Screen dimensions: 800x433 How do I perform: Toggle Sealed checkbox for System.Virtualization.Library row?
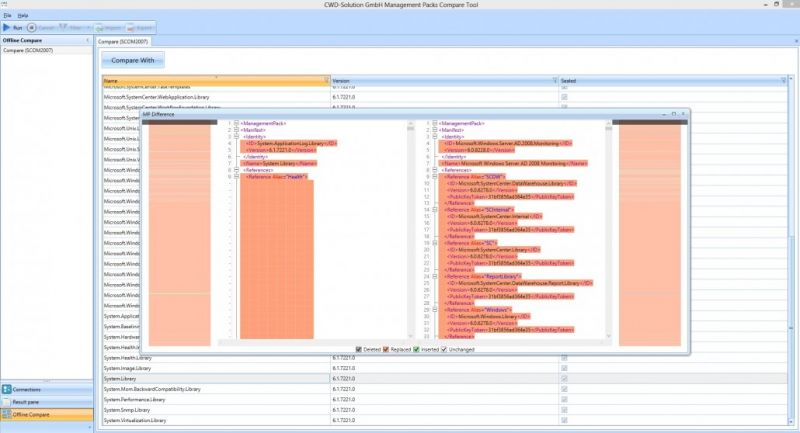point(564,421)
